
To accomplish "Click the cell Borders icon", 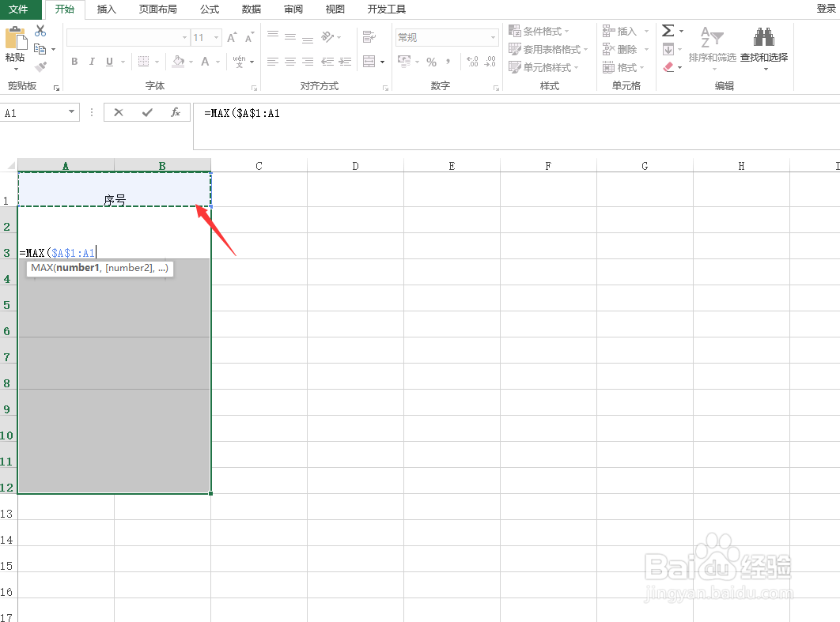I will click(144, 62).
